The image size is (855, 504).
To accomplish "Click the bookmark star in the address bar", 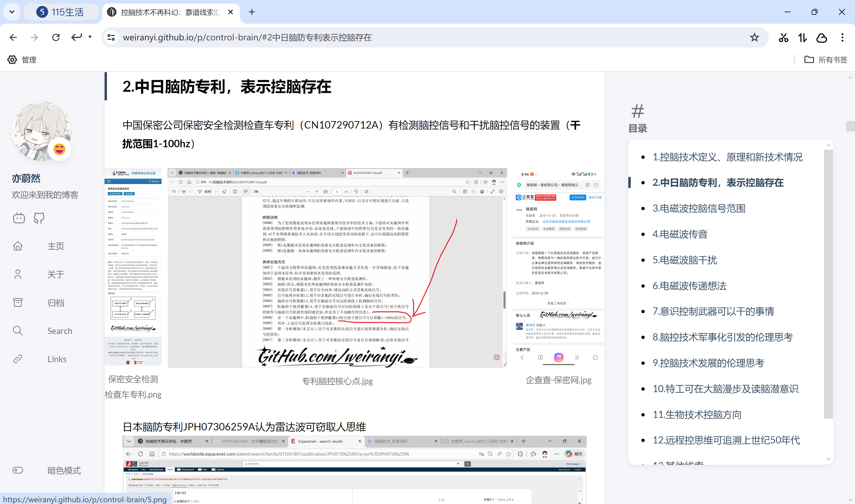I will tap(754, 37).
